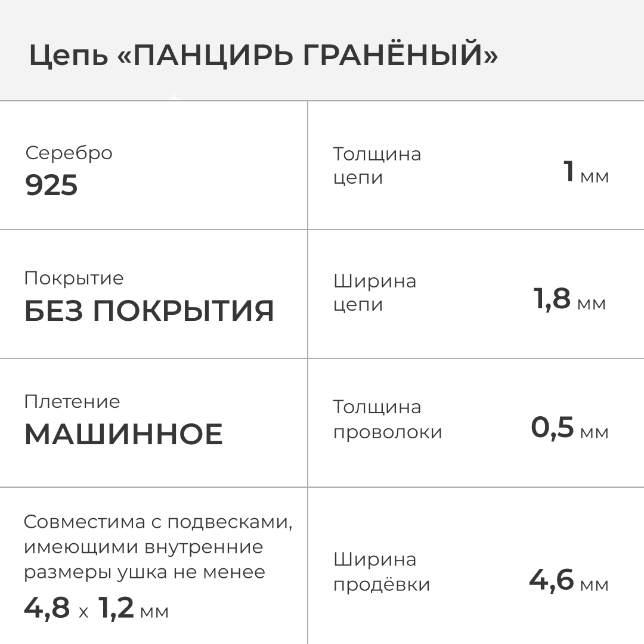
Task: Click the 4,8 bail size number
Action: pyautogui.click(x=47, y=608)
